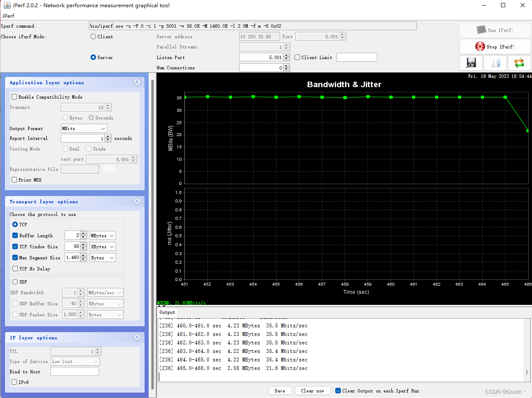This screenshot has width=532, height=398.
Task: Open the TCP Window Size KBytes dropdown
Action: point(103,247)
